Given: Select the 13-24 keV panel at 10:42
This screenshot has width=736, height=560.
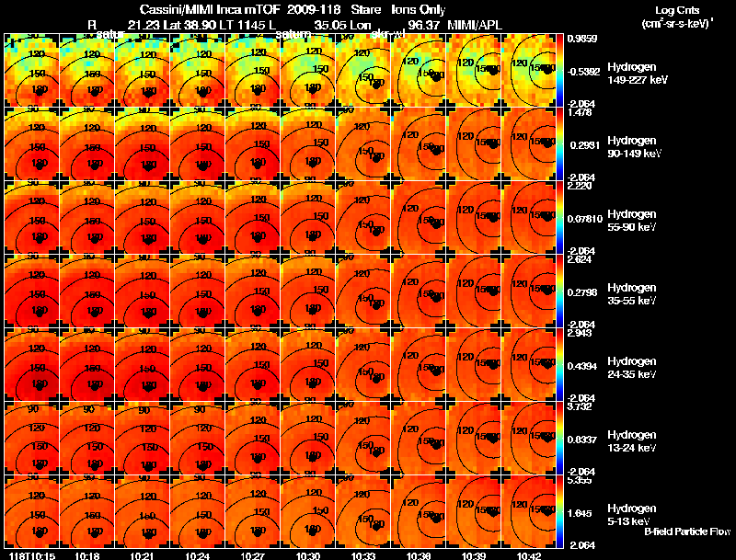Looking at the screenshot, I should tap(528, 439).
